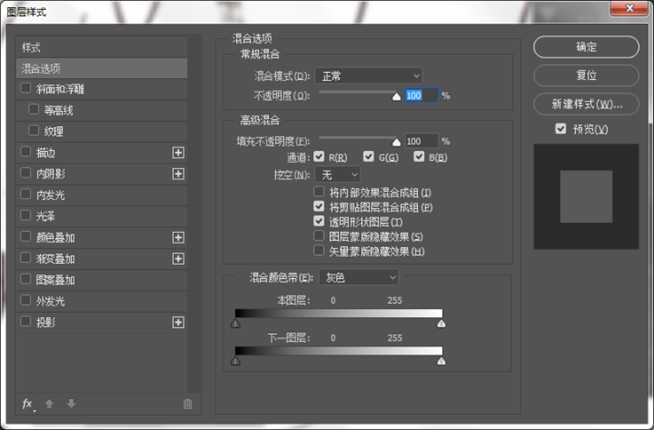Move effect up arrow icon

pyautogui.click(x=49, y=404)
